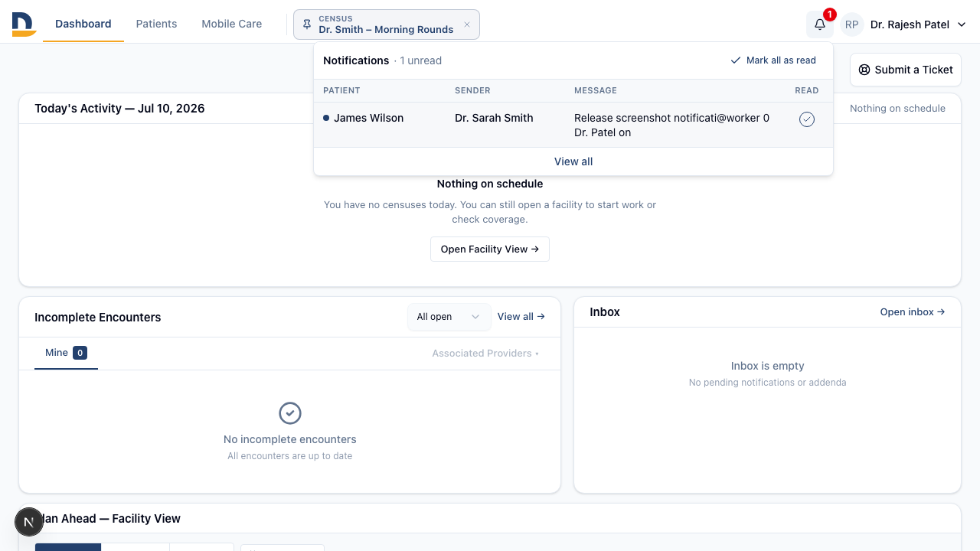
Task: Open the All open filter dropdown
Action: tap(449, 317)
